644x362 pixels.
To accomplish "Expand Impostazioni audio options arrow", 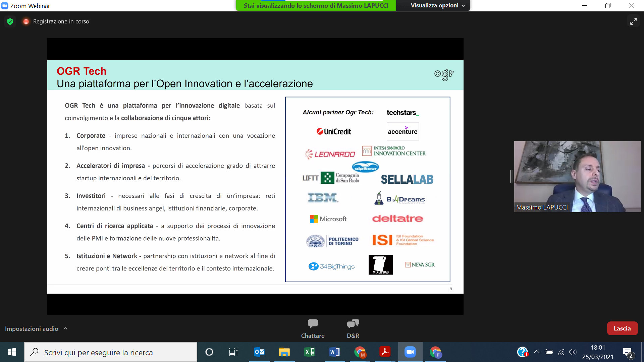I will (x=65, y=328).
